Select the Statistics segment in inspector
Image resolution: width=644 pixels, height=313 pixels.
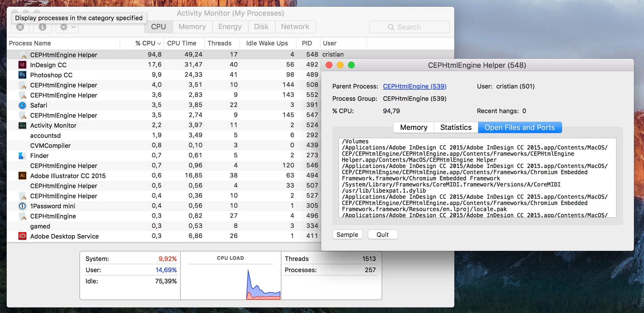[456, 127]
